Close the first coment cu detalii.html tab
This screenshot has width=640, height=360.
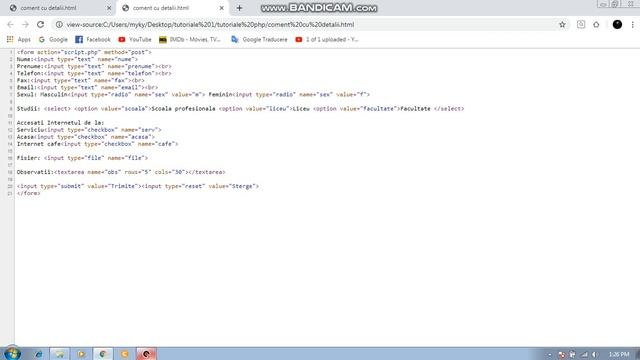click(109, 8)
